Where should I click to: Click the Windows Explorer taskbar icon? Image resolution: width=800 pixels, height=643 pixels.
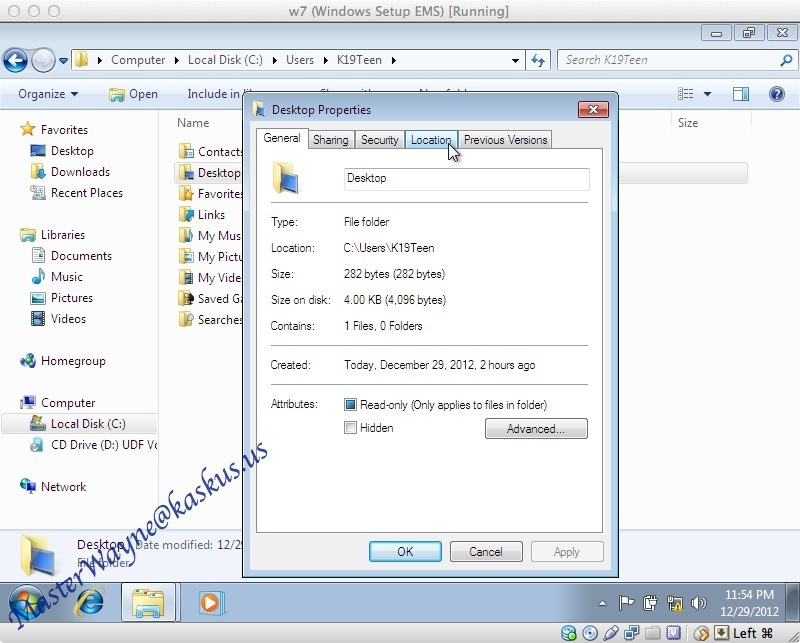pos(148,603)
